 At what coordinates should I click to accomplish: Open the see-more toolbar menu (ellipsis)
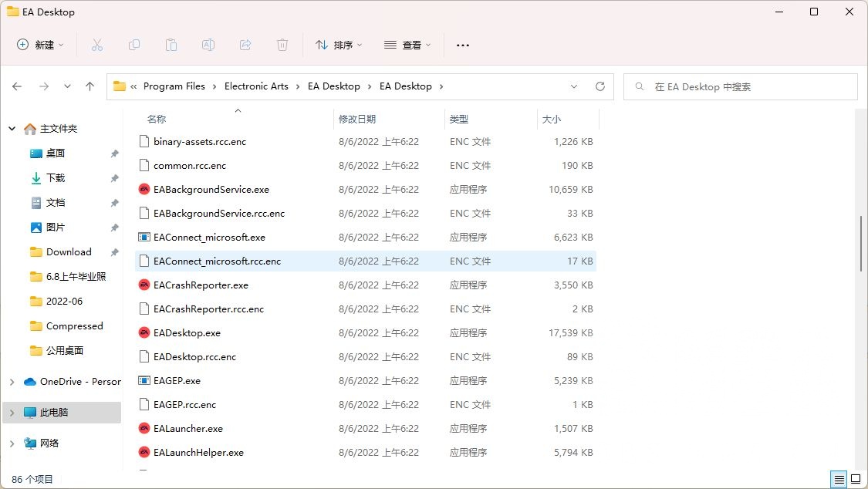point(462,45)
